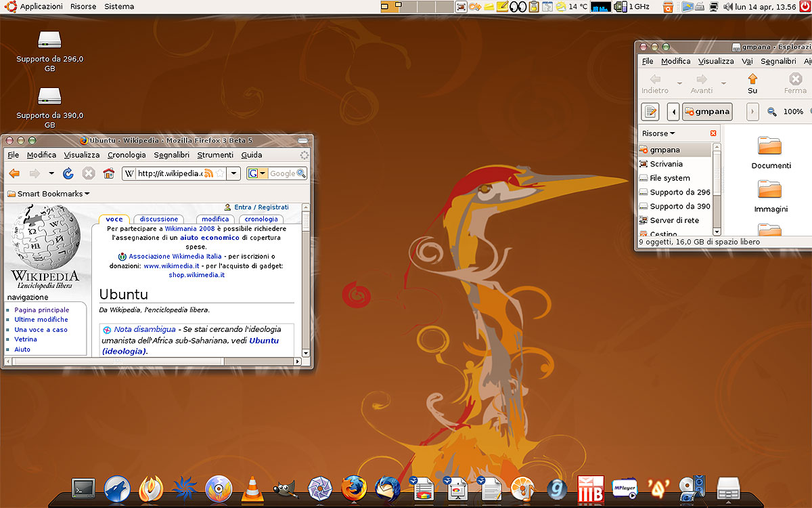Reload the Wikipedia page in Firefox

click(68, 173)
